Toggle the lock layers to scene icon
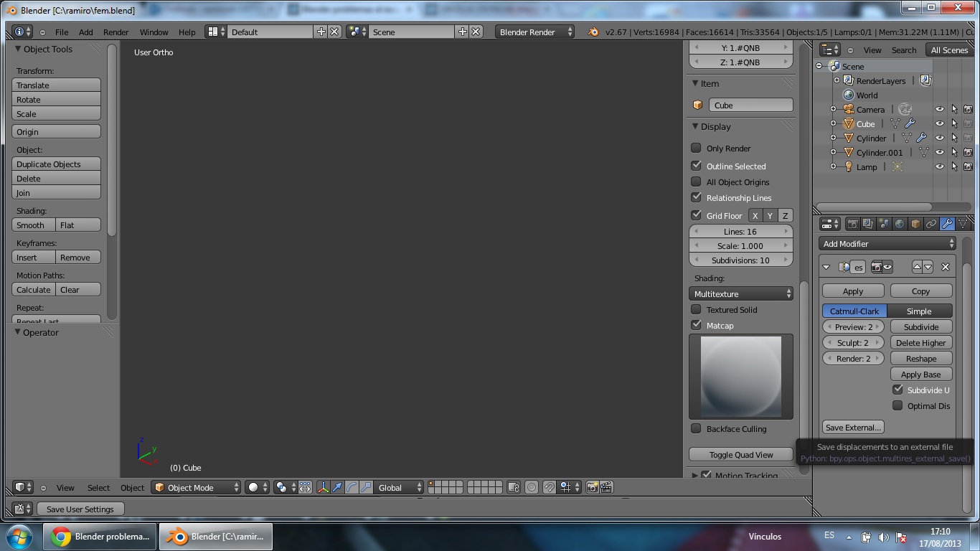Screen dimensions: 980x551 click(513, 487)
